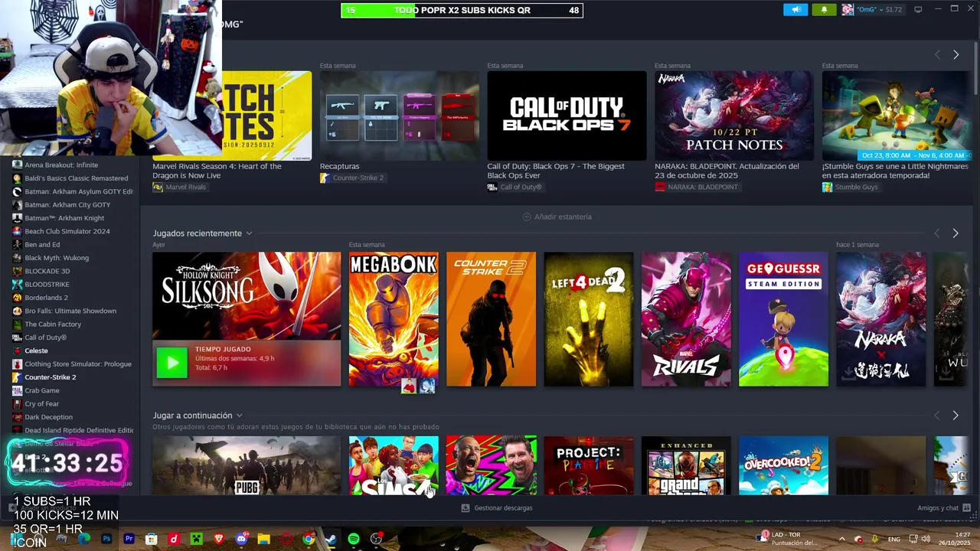
Task: Open the Naraka cover in recent games
Action: [880, 319]
